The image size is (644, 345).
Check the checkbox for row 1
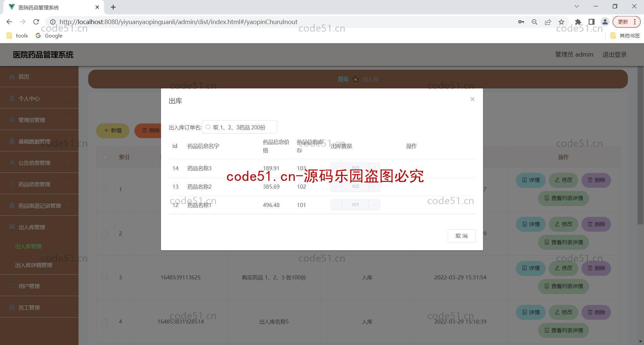[x=105, y=190]
